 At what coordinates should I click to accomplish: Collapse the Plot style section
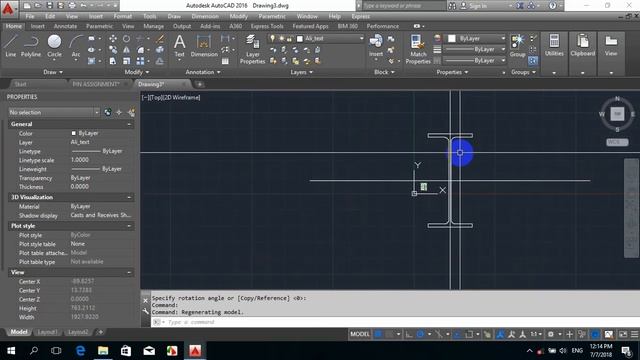click(x=129, y=226)
